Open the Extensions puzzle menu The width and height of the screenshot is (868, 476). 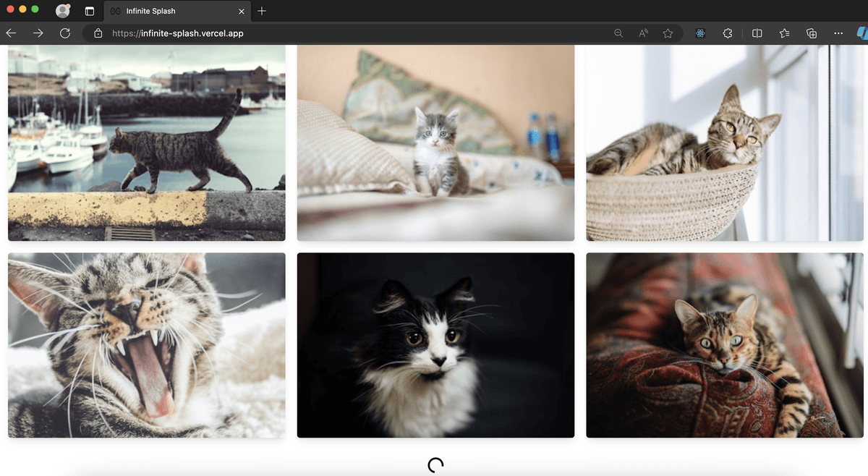[x=728, y=33]
